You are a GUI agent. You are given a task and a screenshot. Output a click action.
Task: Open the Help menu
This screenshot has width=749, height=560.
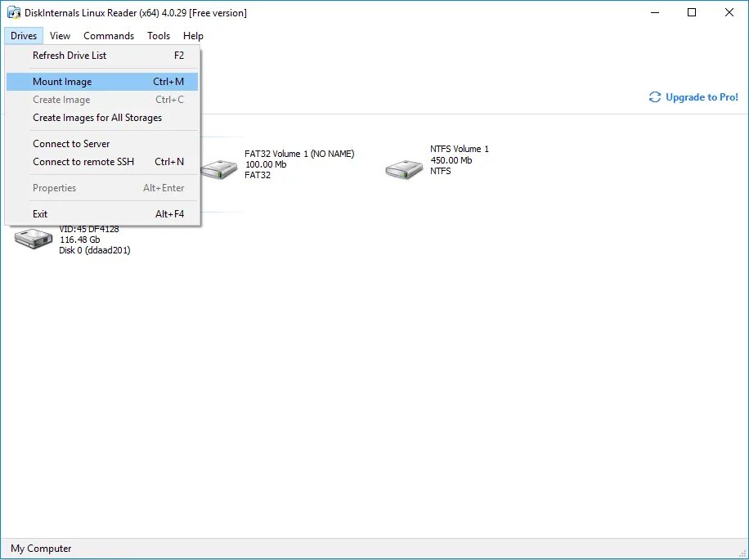(x=193, y=36)
